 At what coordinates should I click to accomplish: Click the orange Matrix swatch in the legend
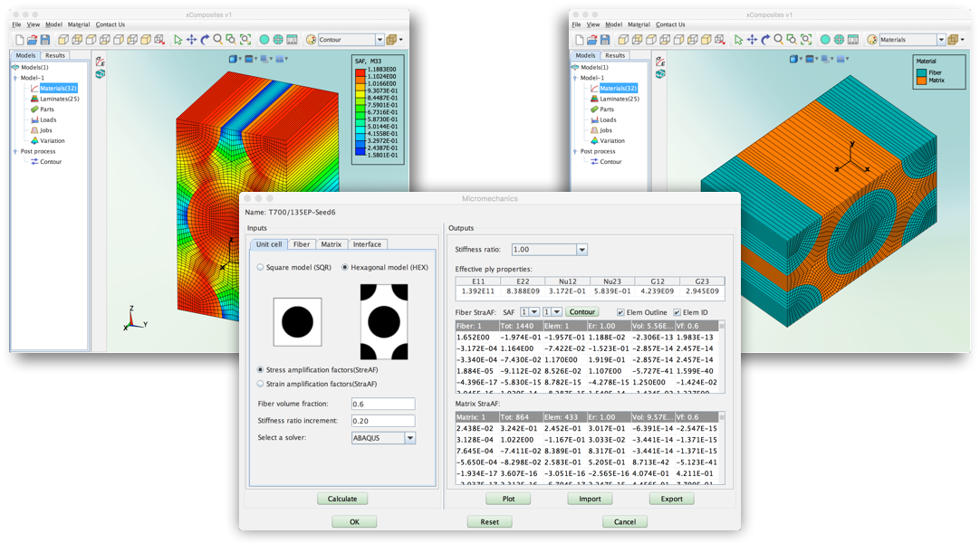pyautogui.click(x=922, y=80)
